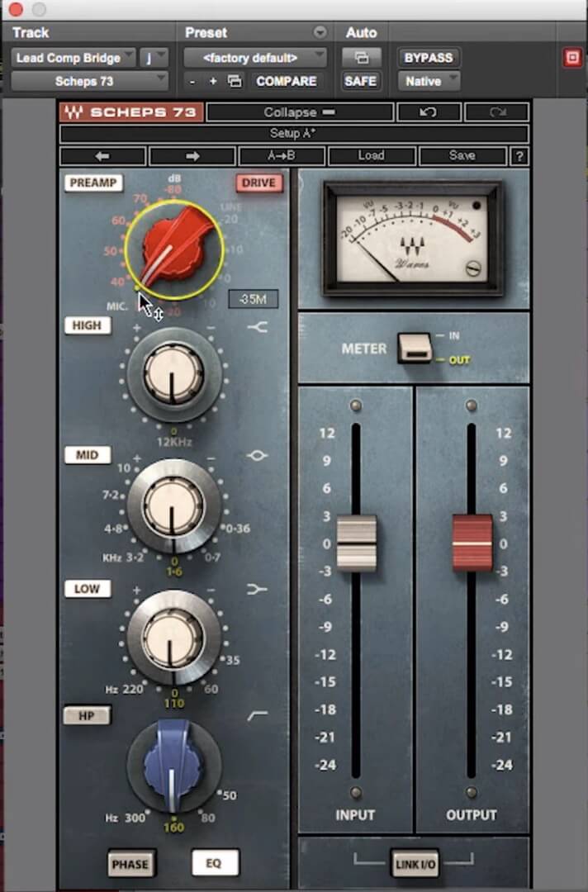This screenshot has width=588, height=892.
Task: Click the redo arrow button
Action: pyautogui.click(x=496, y=112)
